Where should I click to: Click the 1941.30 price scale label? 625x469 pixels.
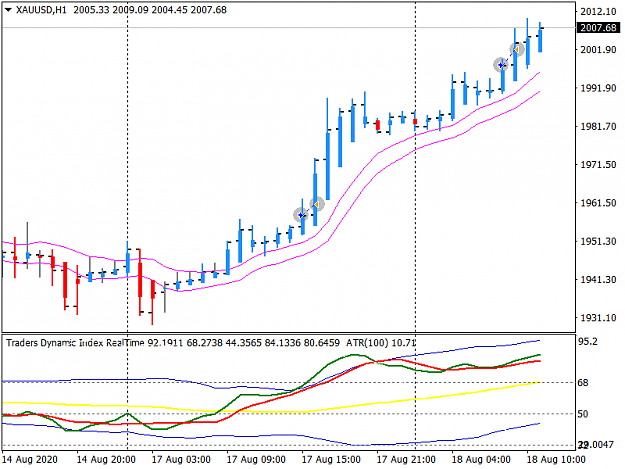click(598, 279)
